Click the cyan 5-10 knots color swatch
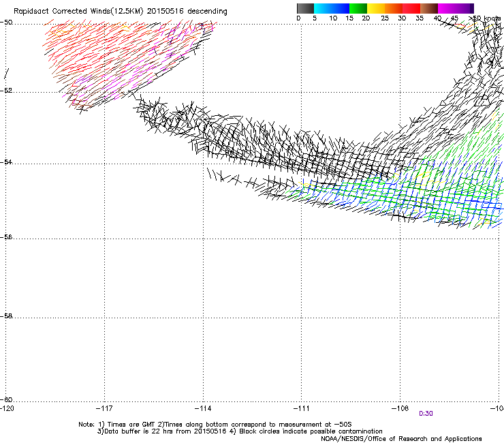Screen dimensions: 504x443 323,8
